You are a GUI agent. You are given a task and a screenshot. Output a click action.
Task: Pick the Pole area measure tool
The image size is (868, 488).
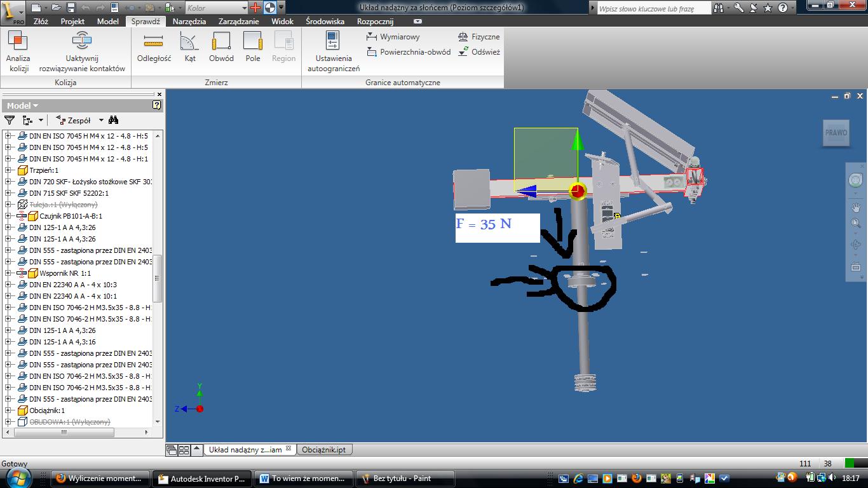(253, 48)
